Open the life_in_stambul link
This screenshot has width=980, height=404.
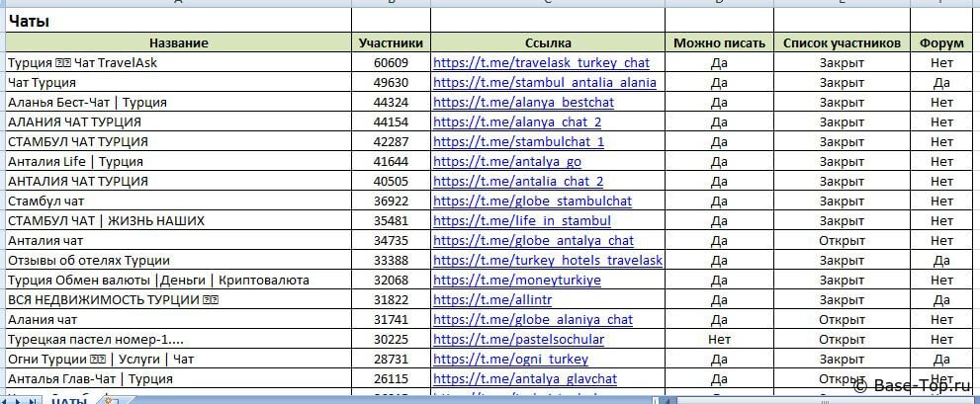click(521, 221)
